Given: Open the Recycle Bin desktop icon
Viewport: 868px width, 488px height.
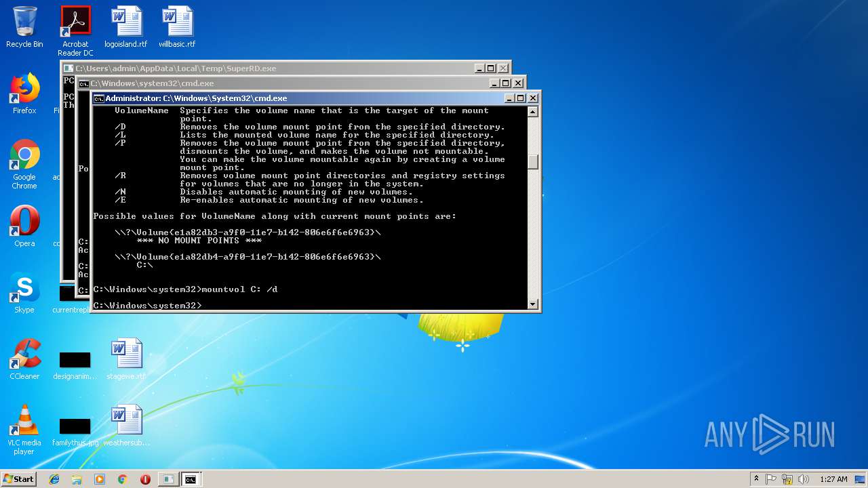Looking at the screenshot, I should (x=24, y=27).
